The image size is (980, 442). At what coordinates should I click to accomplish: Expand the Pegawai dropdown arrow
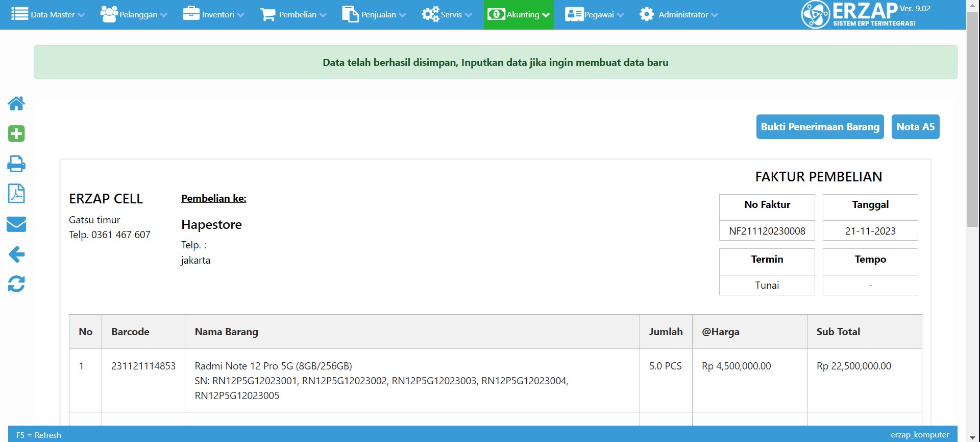pos(620,15)
